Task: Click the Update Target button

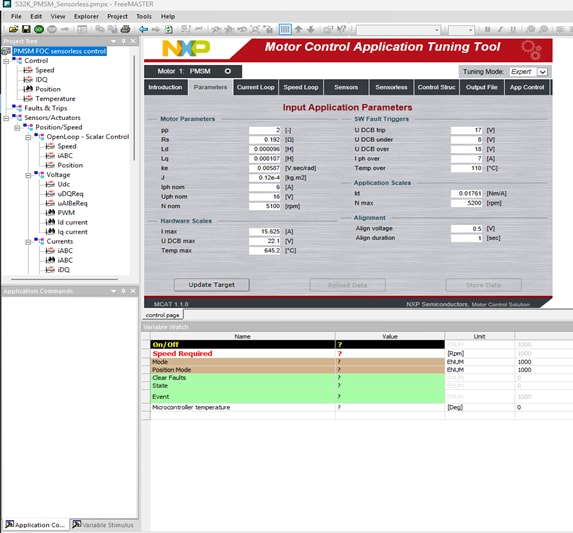Action: (212, 285)
